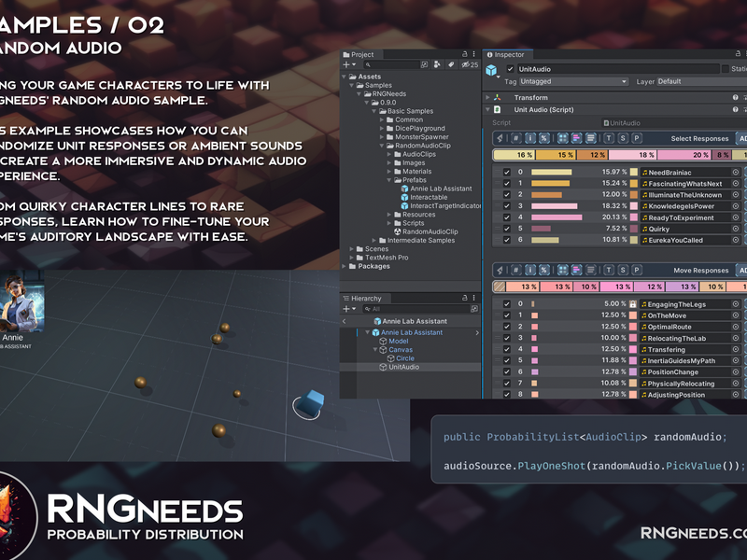
Task: Expand the DicePlayground folder
Action: pyautogui.click(x=382, y=128)
